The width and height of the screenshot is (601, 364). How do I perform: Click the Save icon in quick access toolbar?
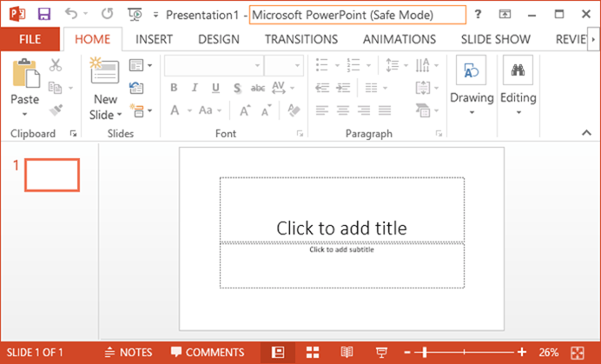(x=43, y=14)
